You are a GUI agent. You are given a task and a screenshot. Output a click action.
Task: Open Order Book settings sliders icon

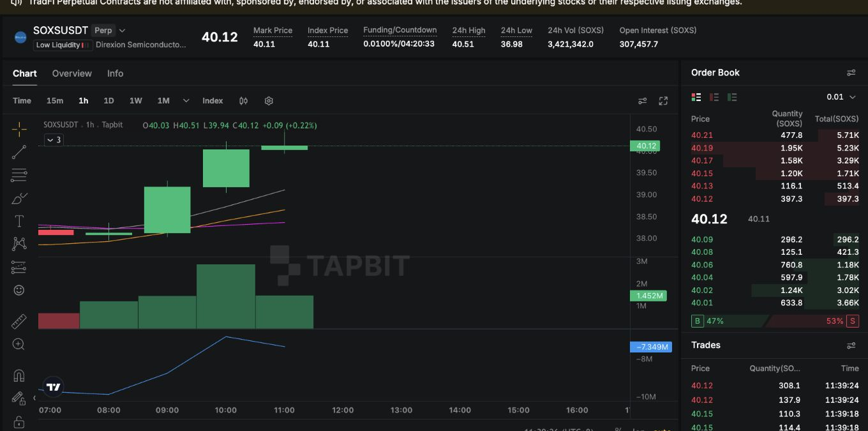(851, 73)
